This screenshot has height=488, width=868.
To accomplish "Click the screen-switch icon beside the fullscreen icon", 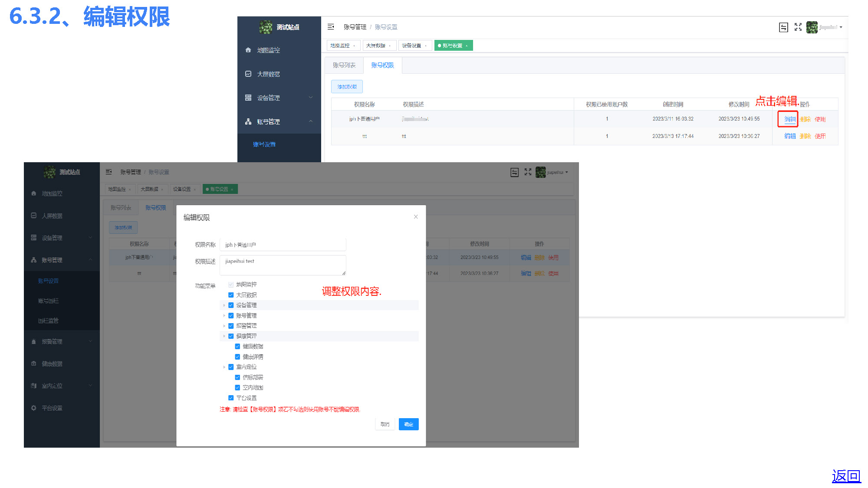I will tap(783, 27).
